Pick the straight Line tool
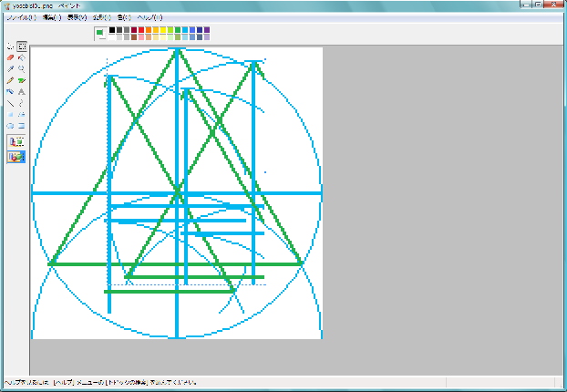This screenshot has width=567, height=392. click(x=10, y=103)
